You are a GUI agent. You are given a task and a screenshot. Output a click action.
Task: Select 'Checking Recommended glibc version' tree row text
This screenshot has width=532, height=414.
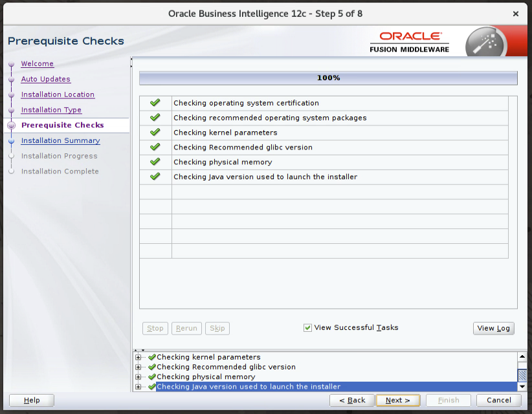(x=226, y=367)
